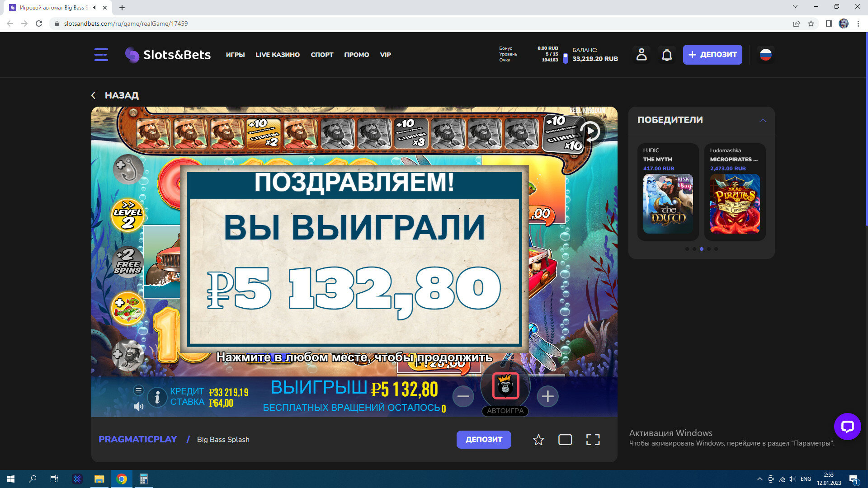Open the hamburger sidebar menu
This screenshot has width=868, height=488.
point(101,55)
